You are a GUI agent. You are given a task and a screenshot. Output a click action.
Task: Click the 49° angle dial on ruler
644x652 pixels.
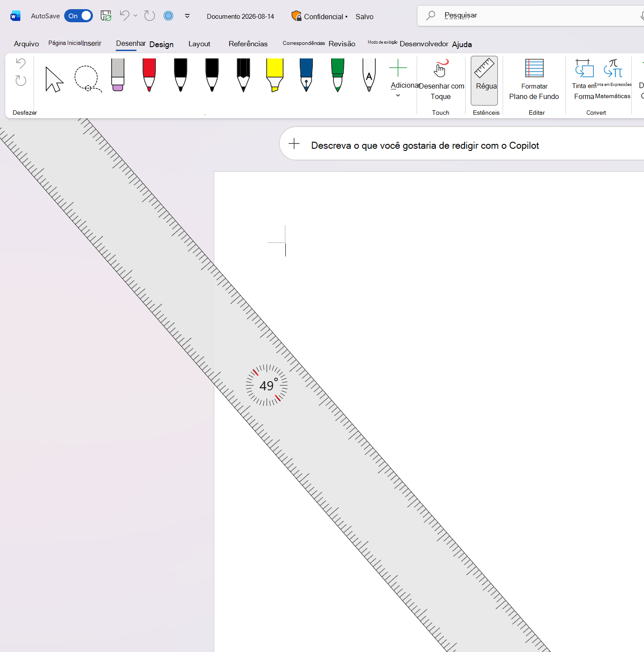pos(267,386)
